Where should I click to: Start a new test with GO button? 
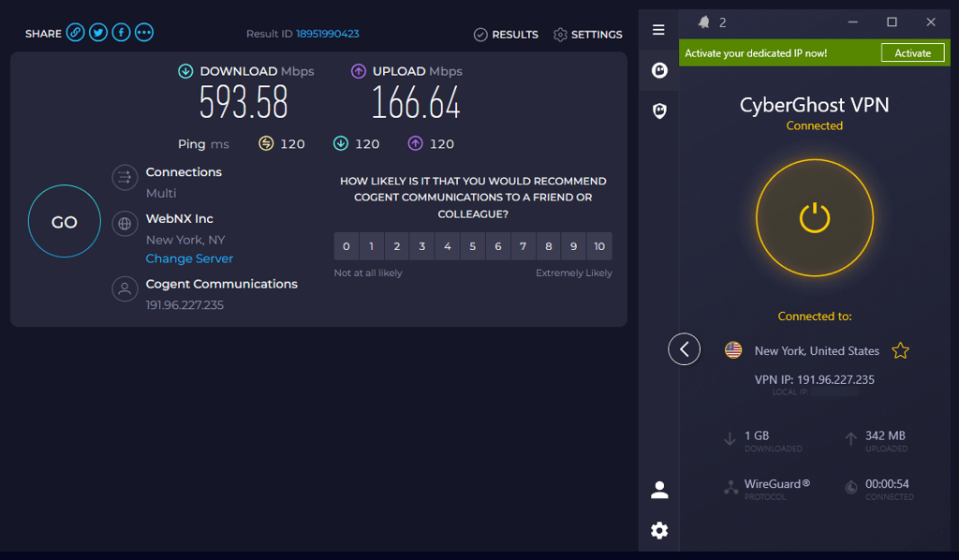(x=65, y=221)
